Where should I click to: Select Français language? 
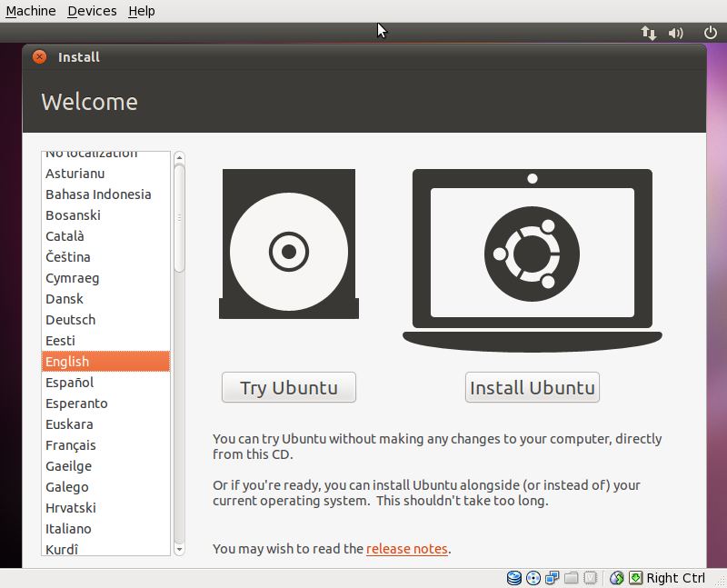click(105, 444)
